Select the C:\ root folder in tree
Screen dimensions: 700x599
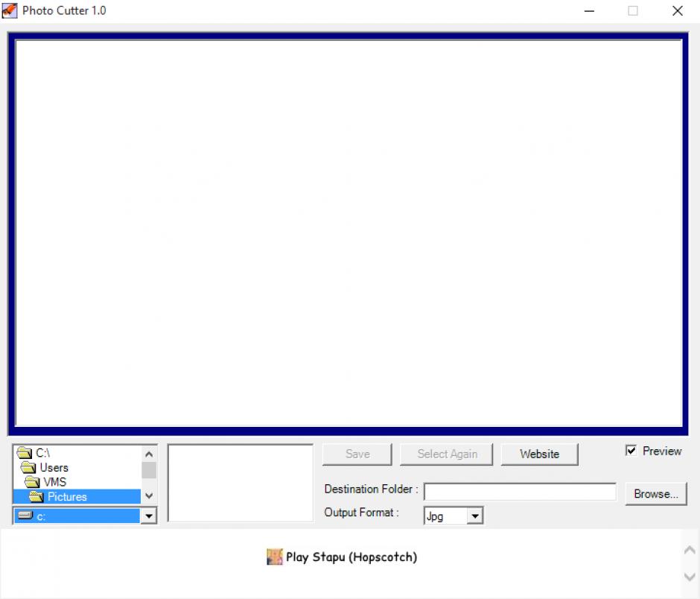[42, 453]
